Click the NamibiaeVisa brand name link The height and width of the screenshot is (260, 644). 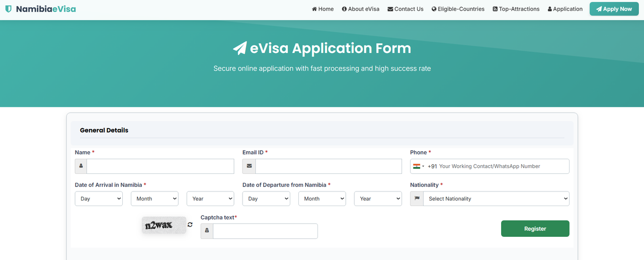click(46, 9)
